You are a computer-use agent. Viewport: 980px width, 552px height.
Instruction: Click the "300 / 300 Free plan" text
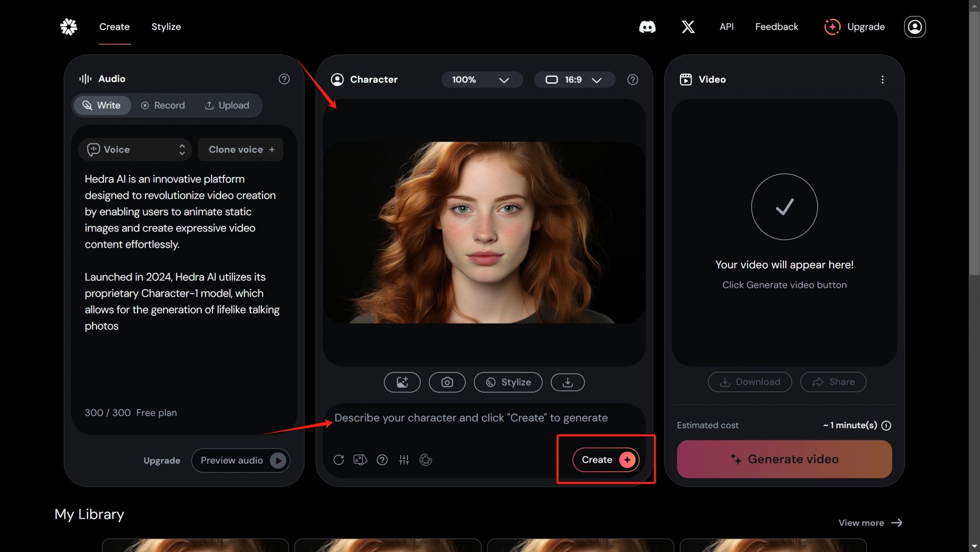click(130, 413)
